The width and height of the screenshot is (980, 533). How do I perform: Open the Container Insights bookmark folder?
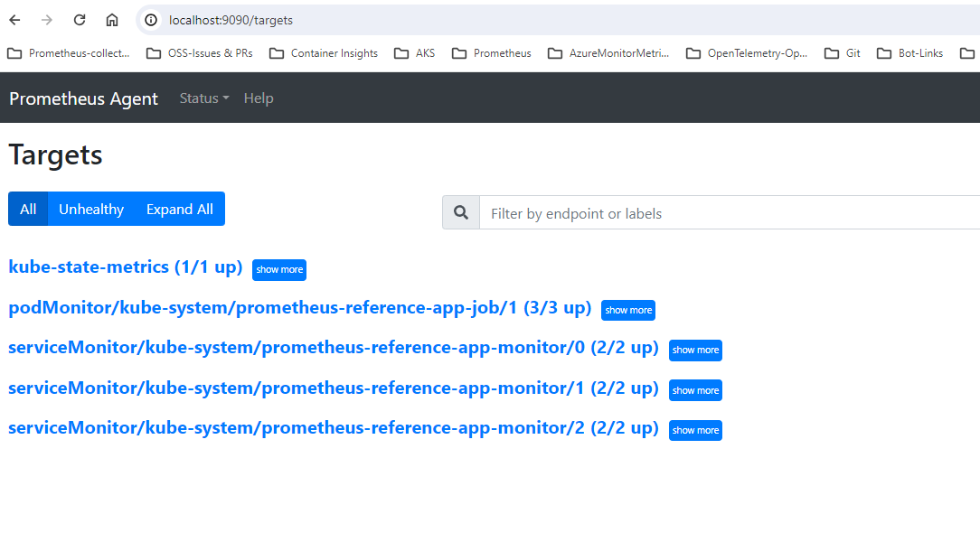[323, 53]
